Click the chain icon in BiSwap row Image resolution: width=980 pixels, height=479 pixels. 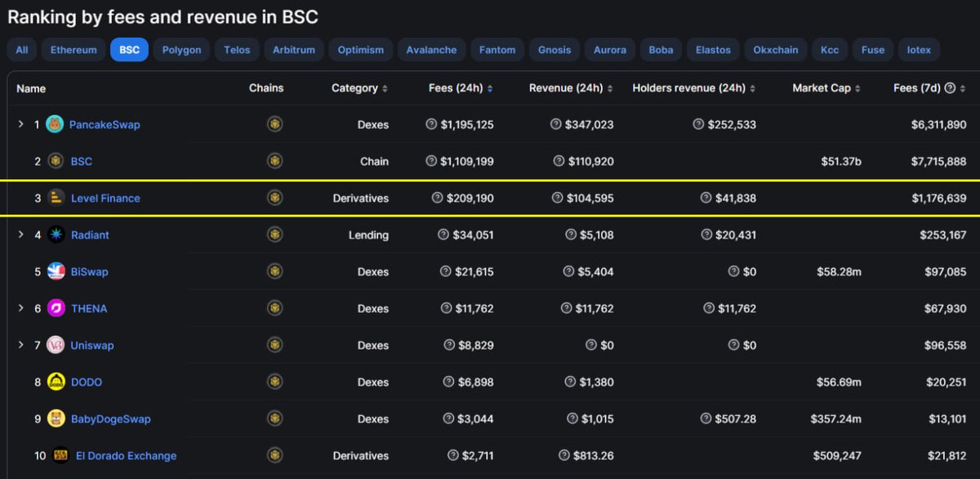coord(275,271)
